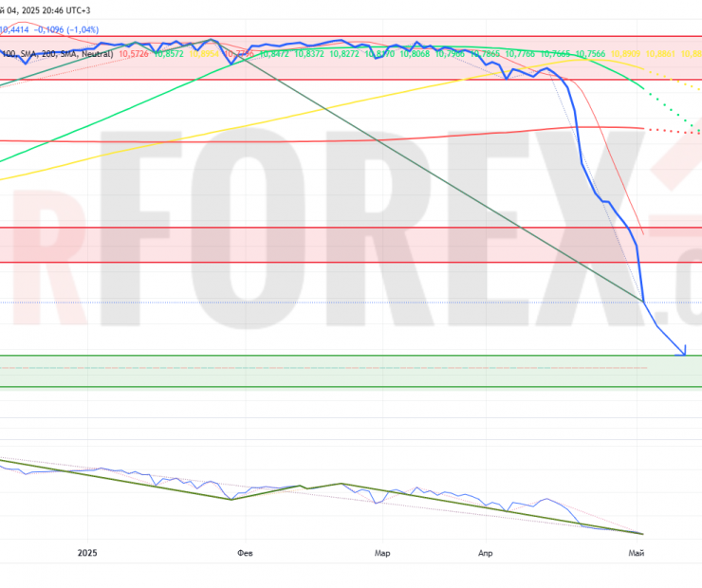
Task: Click the Фев label on the time axis
Action: (246, 553)
